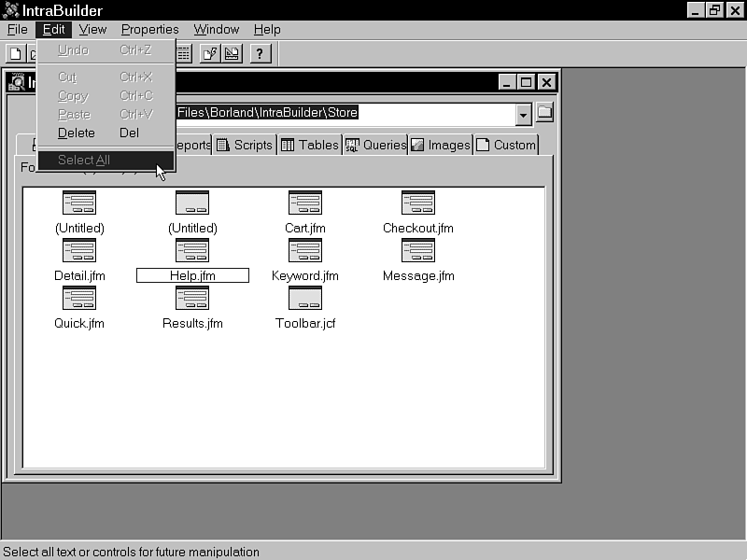747x560 pixels.
Task: Click the New document toolbar icon
Action: coord(15,53)
